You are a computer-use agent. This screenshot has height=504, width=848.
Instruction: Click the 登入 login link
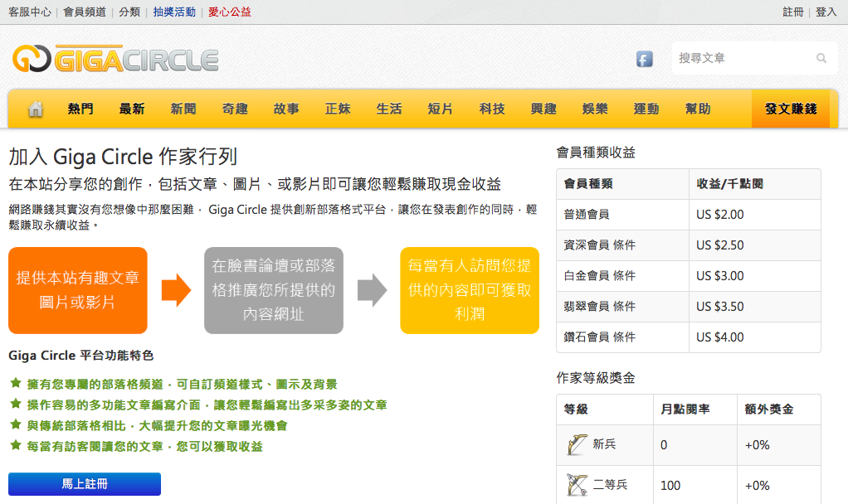click(x=826, y=12)
